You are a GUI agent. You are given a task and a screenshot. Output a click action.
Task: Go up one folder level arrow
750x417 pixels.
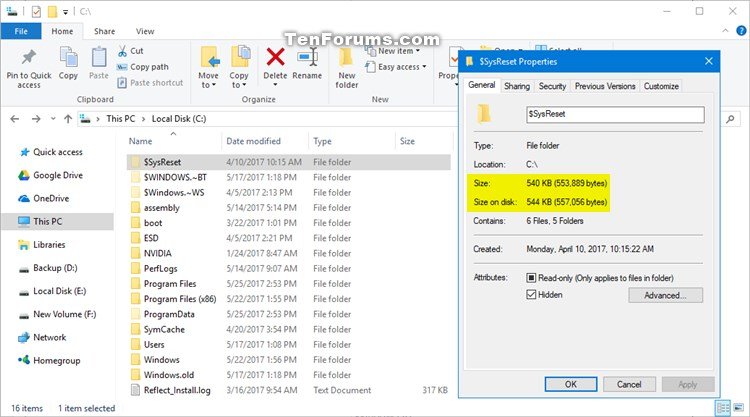tap(68, 119)
